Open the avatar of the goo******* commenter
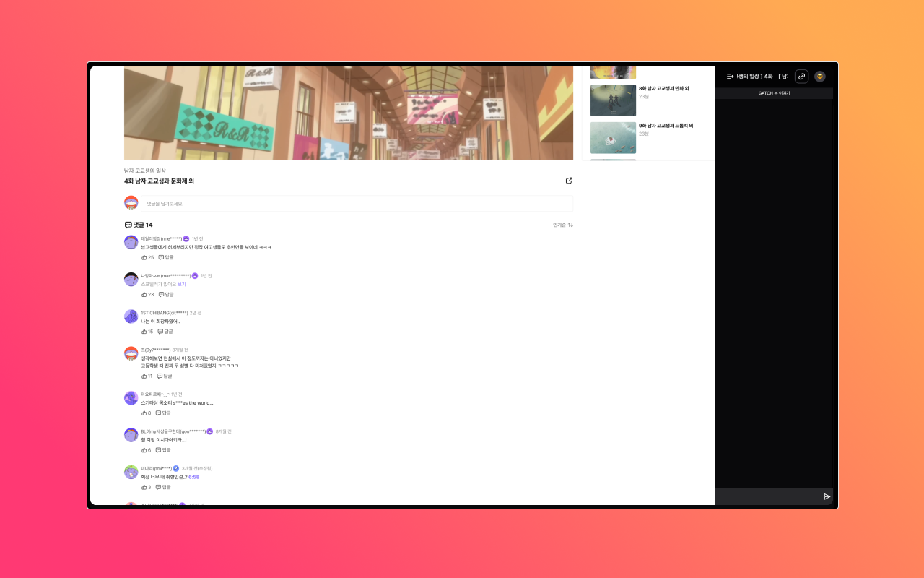The width and height of the screenshot is (924, 578). tap(131, 435)
